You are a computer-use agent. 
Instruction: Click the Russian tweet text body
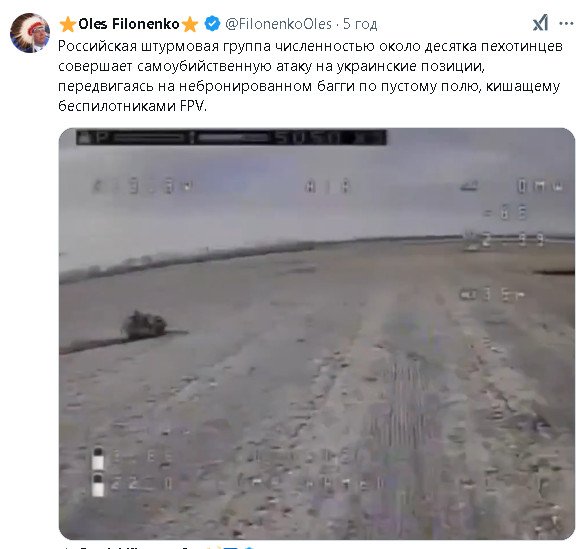pos(310,76)
